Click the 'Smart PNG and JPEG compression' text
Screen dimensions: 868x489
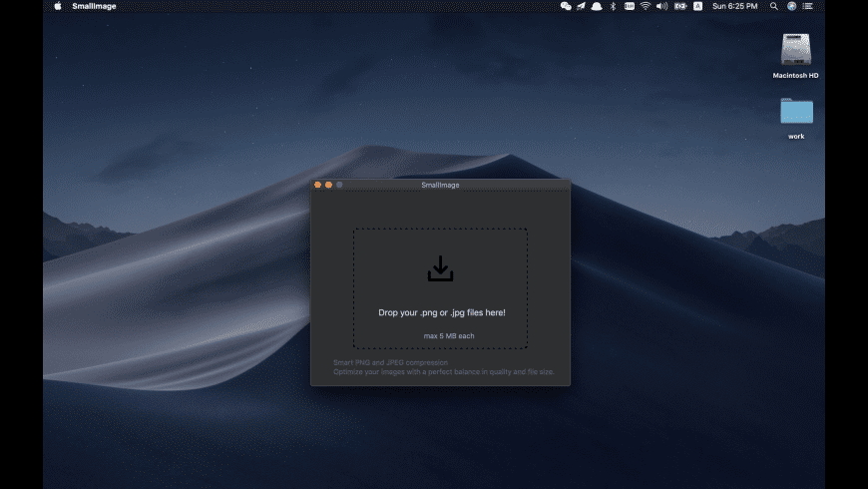click(390, 362)
